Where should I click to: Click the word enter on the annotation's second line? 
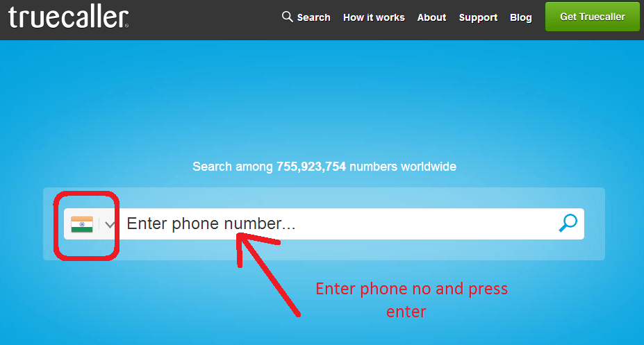[x=406, y=312]
